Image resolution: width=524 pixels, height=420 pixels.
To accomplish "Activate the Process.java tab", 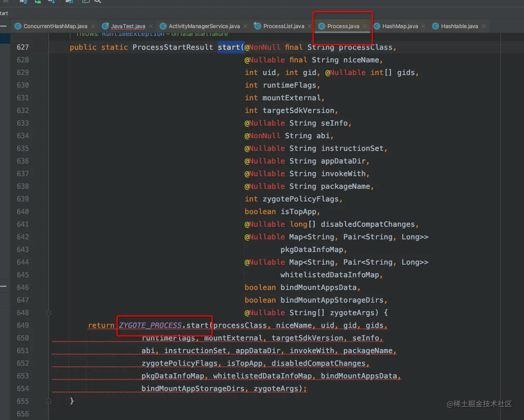I will pyautogui.click(x=343, y=26).
